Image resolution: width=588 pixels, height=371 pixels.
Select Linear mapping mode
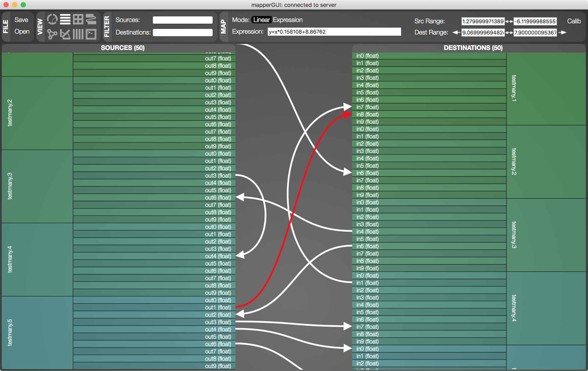point(261,20)
